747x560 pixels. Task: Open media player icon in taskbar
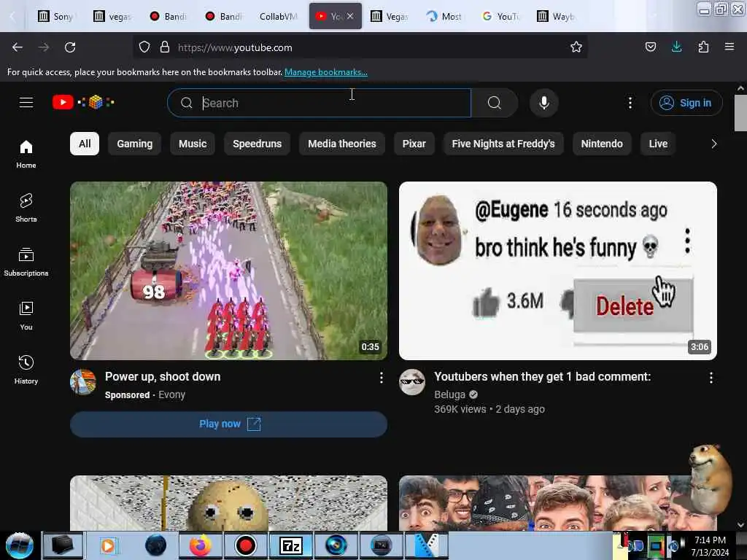(109, 545)
